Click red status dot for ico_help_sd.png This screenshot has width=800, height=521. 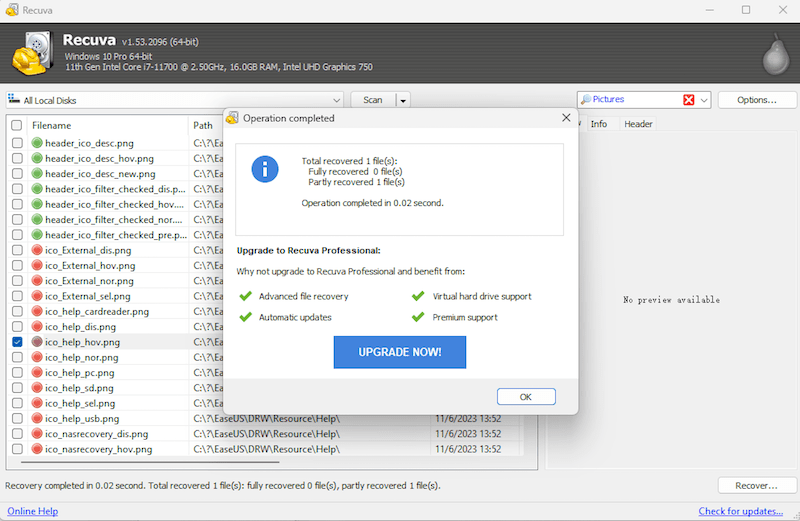37,388
